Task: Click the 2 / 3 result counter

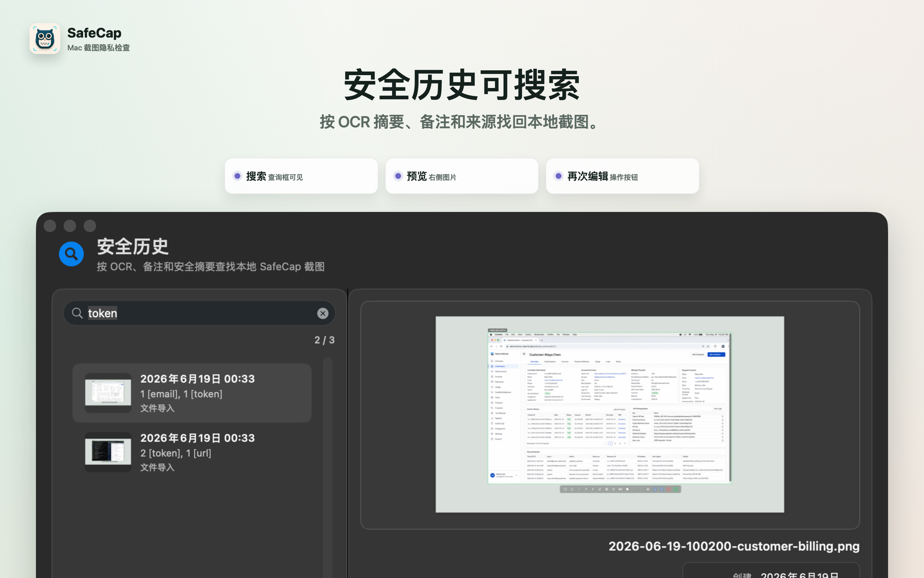Action: pyautogui.click(x=325, y=340)
